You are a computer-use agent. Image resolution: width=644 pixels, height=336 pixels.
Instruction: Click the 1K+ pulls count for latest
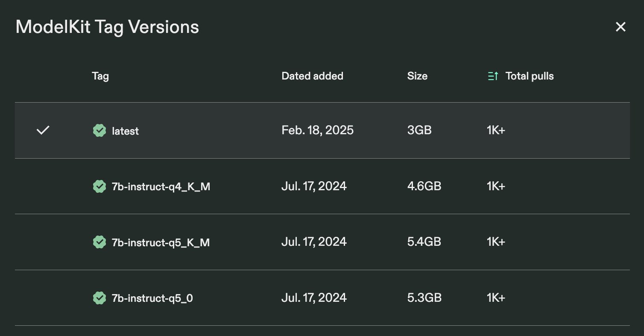(495, 130)
